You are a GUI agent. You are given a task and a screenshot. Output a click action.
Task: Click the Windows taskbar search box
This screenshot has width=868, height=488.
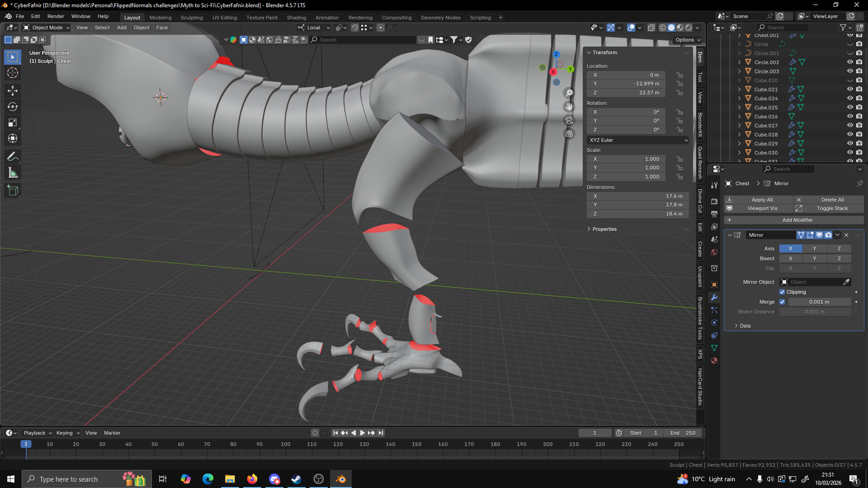[x=69, y=479]
